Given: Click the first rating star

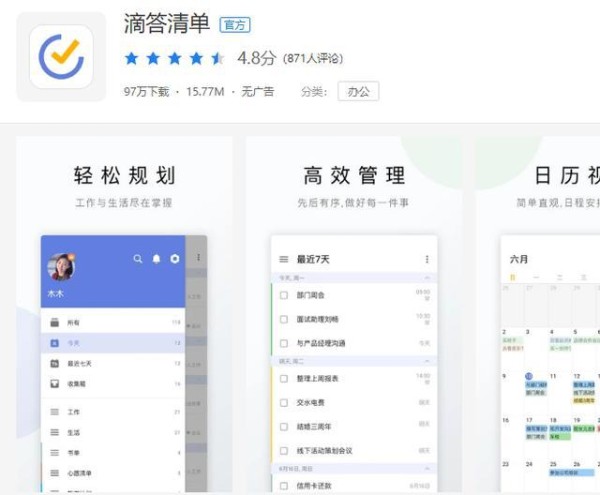Looking at the screenshot, I should [131, 59].
